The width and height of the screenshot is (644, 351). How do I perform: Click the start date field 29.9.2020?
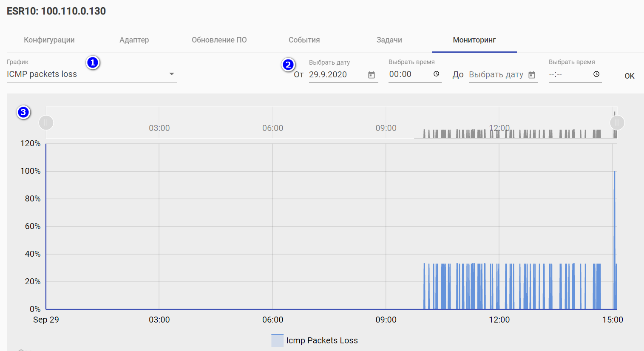point(336,75)
